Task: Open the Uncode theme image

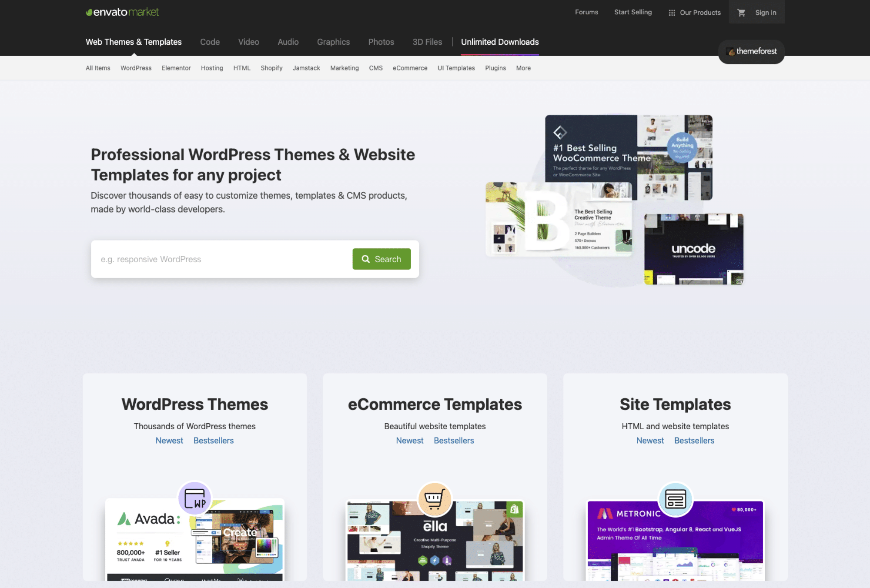Action: point(694,249)
